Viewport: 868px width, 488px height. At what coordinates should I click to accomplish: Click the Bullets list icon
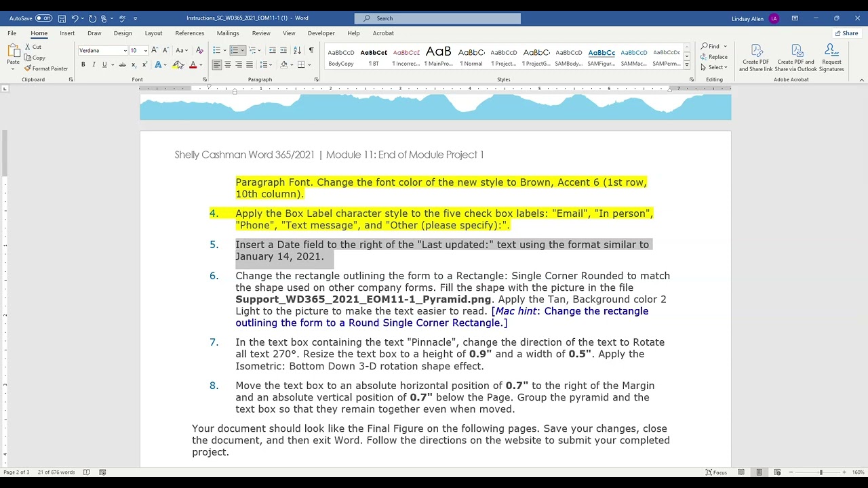pos(216,50)
